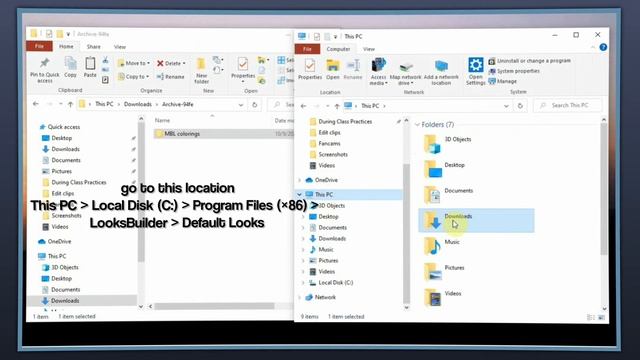Image resolution: width=640 pixels, height=360 pixels.
Task: Open address history dropdown in This PC window
Action: (506, 106)
